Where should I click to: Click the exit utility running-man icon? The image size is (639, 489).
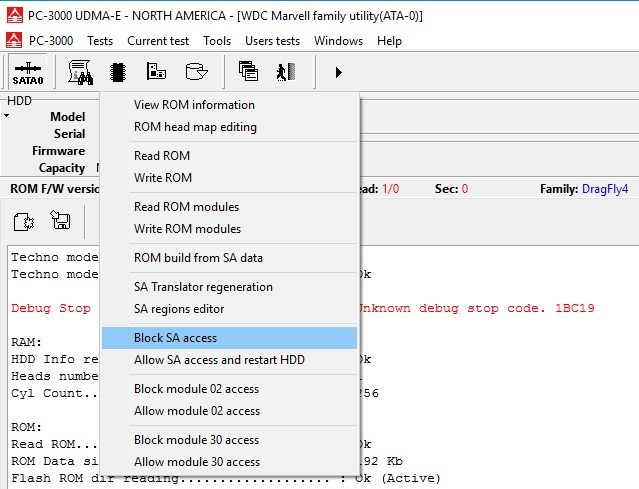(x=286, y=72)
